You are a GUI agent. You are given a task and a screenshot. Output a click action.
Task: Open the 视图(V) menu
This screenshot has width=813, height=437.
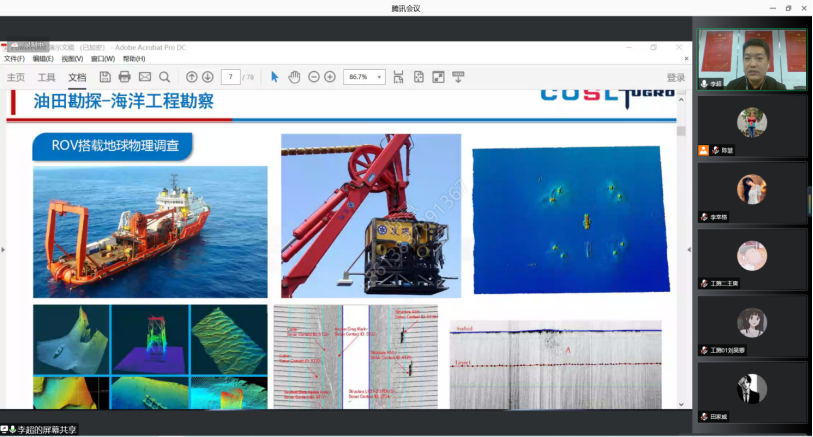pos(72,59)
